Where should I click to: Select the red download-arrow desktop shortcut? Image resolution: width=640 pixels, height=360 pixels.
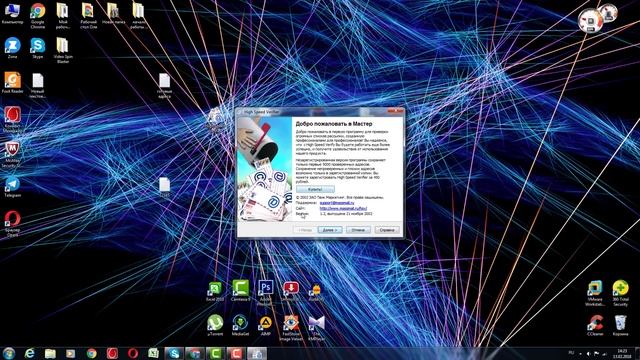pyautogui.click(x=291, y=291)
